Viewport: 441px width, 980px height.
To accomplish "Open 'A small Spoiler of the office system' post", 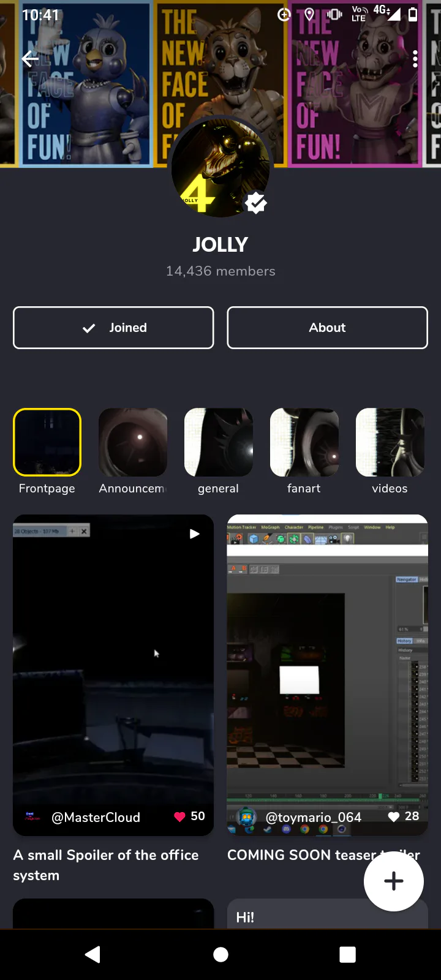I will click(x=106, y=865).
